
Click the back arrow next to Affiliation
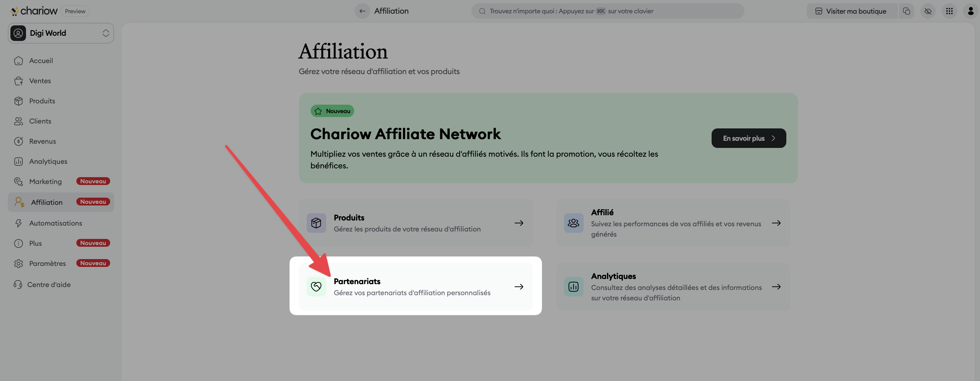pyautogui.click(x=362, y=11)
